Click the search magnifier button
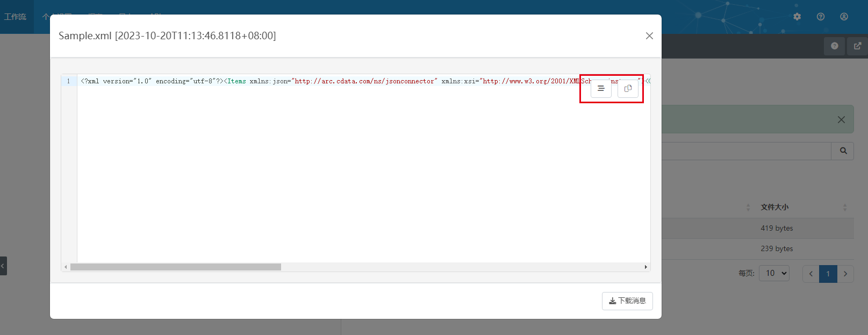 click(x=843, y=151)
